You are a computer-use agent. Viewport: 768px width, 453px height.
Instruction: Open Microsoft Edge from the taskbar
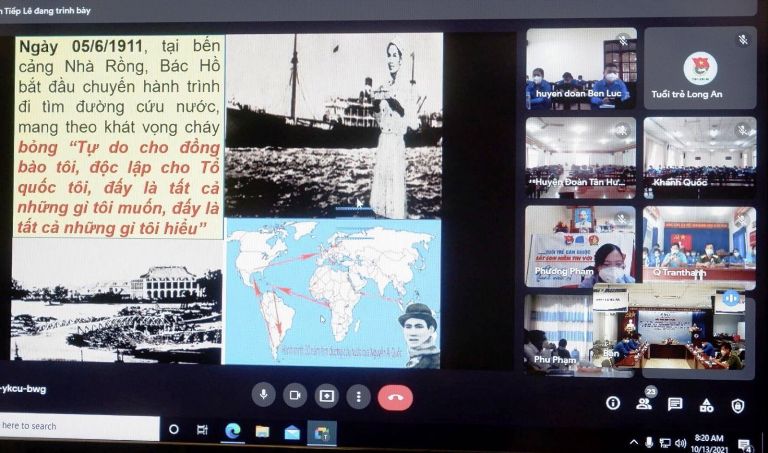click(x=233, y=431)
